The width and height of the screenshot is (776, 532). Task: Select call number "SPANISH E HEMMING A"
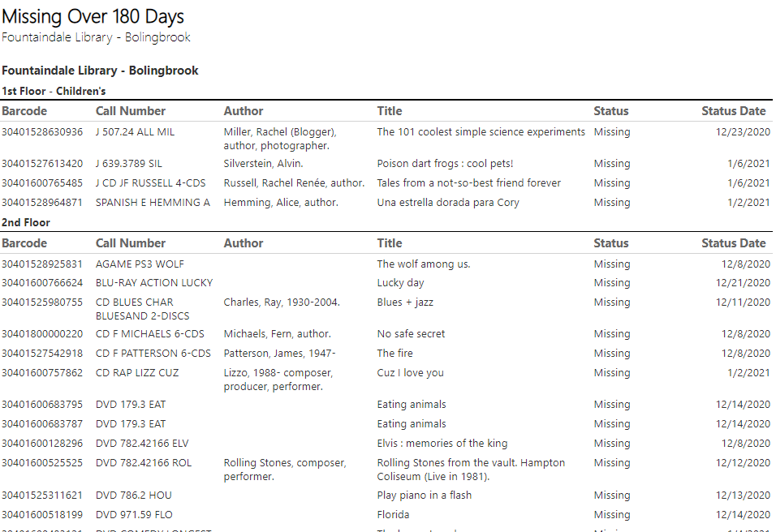coord(153,203)
